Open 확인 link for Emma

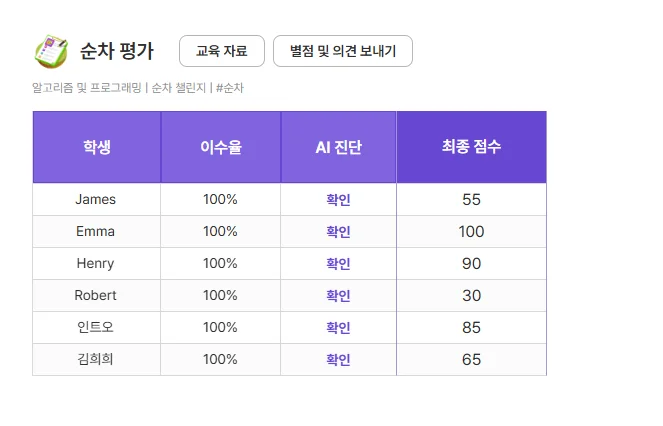coord(338,232)
